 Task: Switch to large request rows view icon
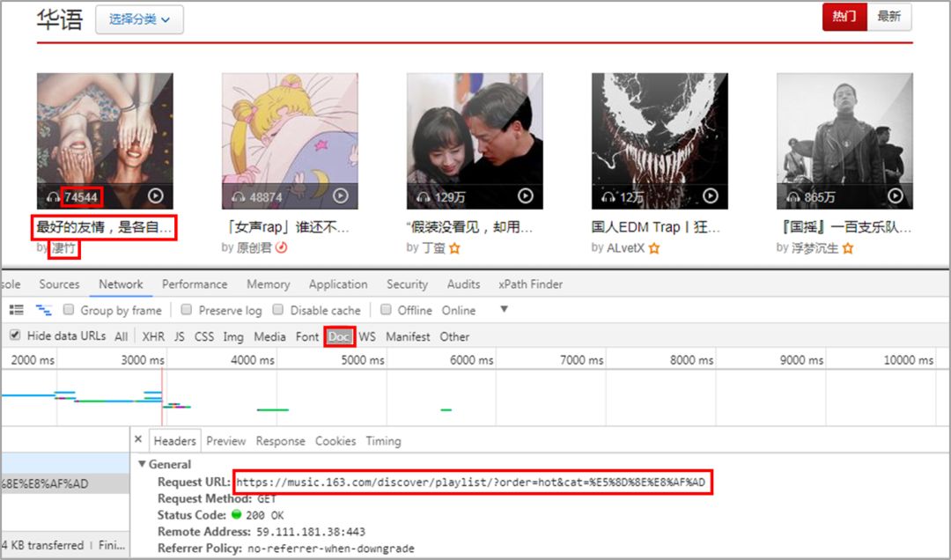coord(17,310)
